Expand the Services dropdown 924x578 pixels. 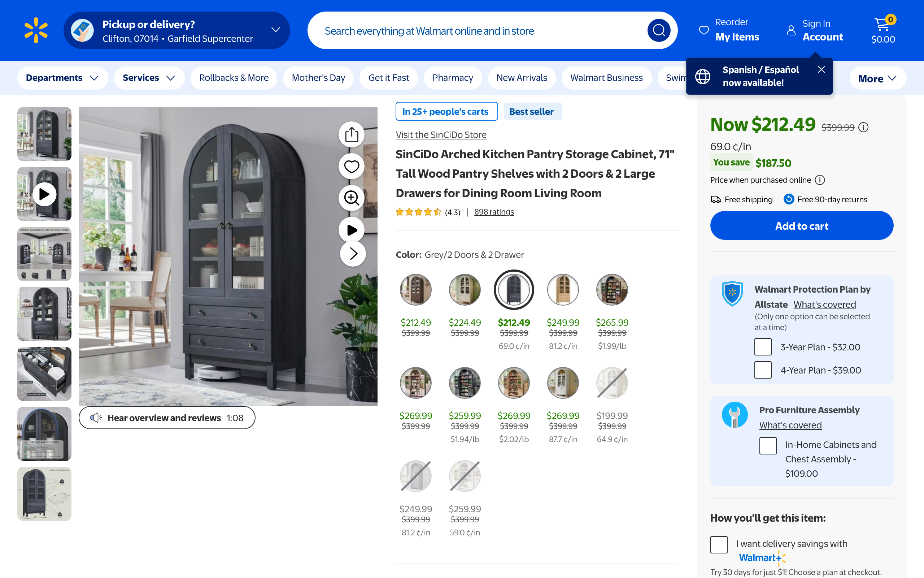(x=149, y=78)
